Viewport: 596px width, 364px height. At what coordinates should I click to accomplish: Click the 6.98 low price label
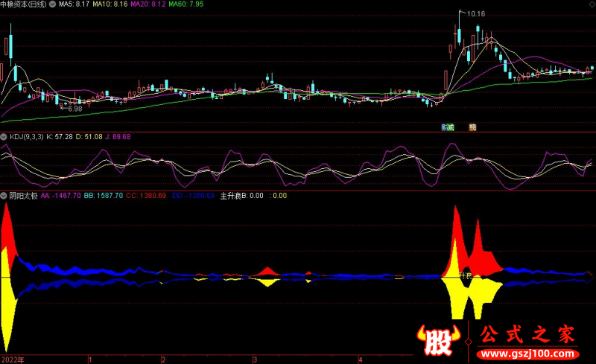click(74, 109)
